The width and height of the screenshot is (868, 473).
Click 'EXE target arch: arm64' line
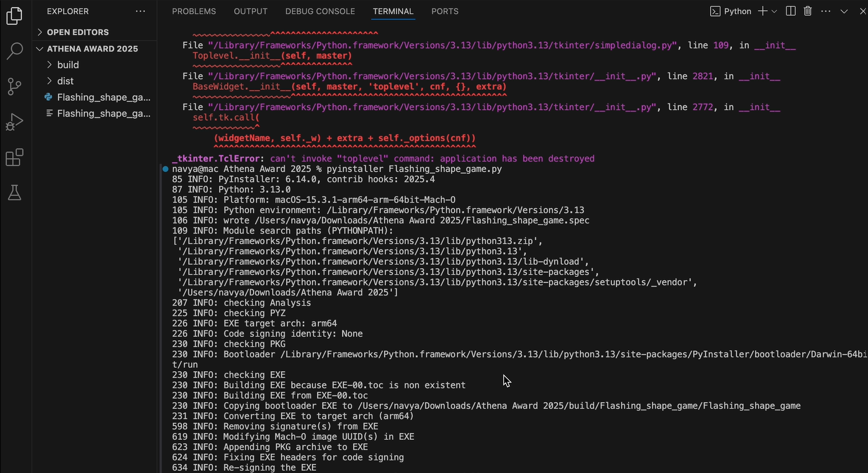coord(255,323)
